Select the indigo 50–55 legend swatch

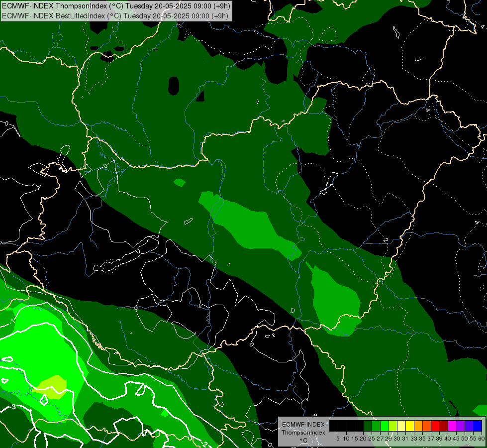click(x=469, y=426)
